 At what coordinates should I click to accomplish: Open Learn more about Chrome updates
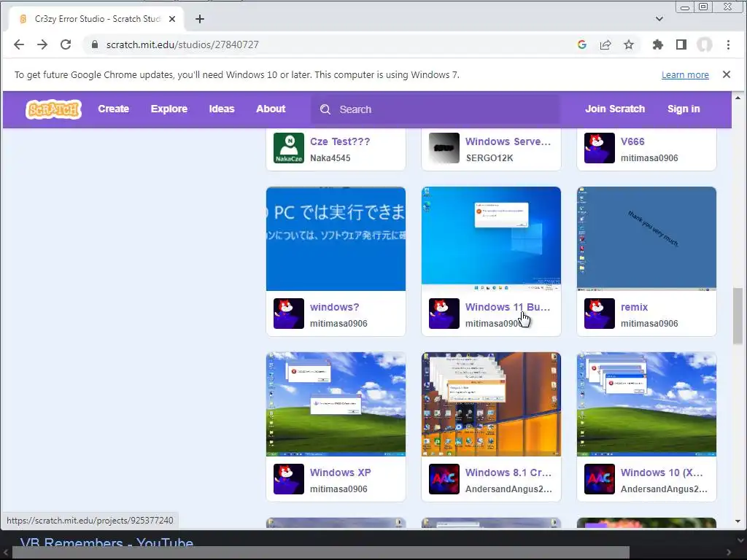685,75
